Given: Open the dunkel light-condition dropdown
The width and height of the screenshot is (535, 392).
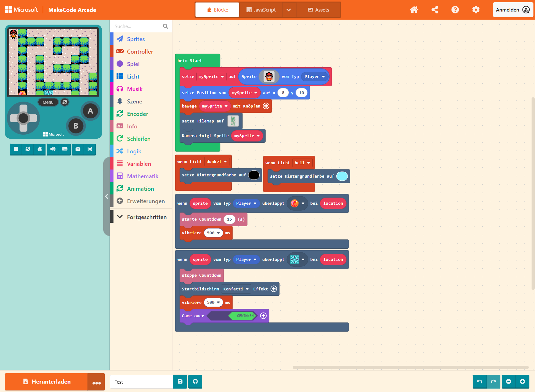Looking at the screenshot, I should point(217,162).
